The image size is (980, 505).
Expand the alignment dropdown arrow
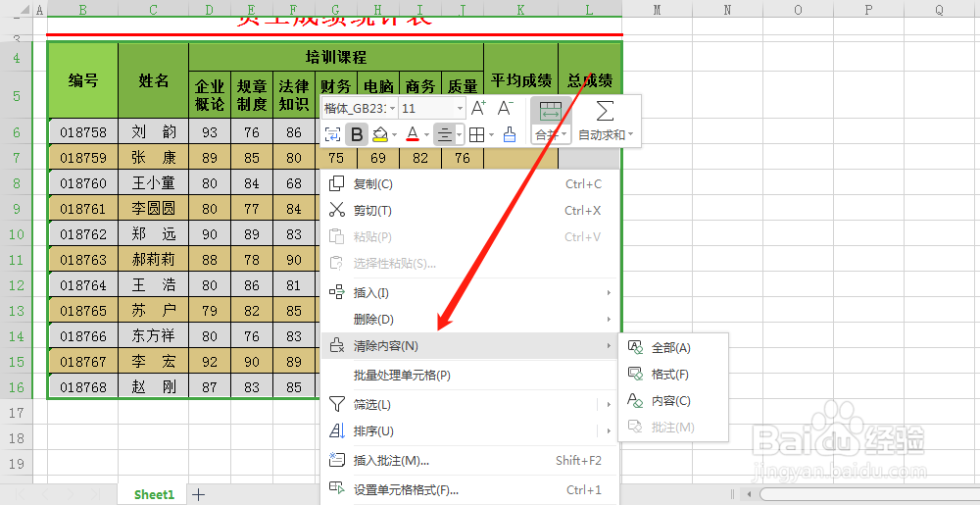pos(460,135)
